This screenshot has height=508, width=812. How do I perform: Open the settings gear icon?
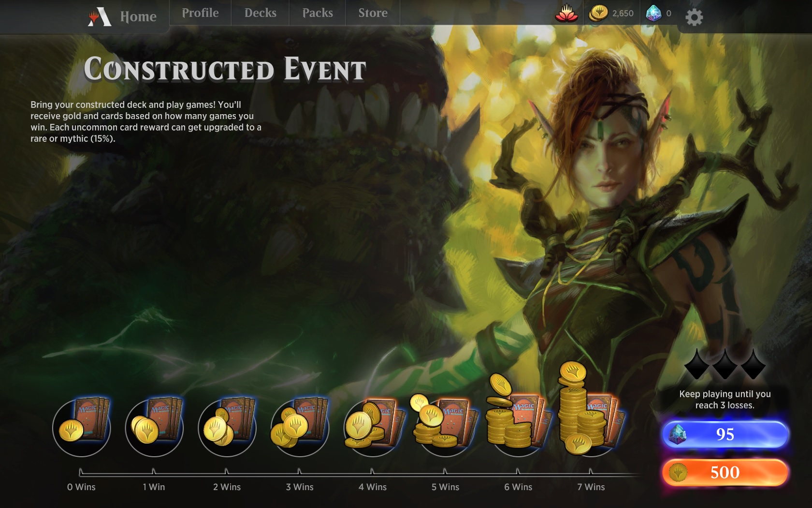point(694,18)
